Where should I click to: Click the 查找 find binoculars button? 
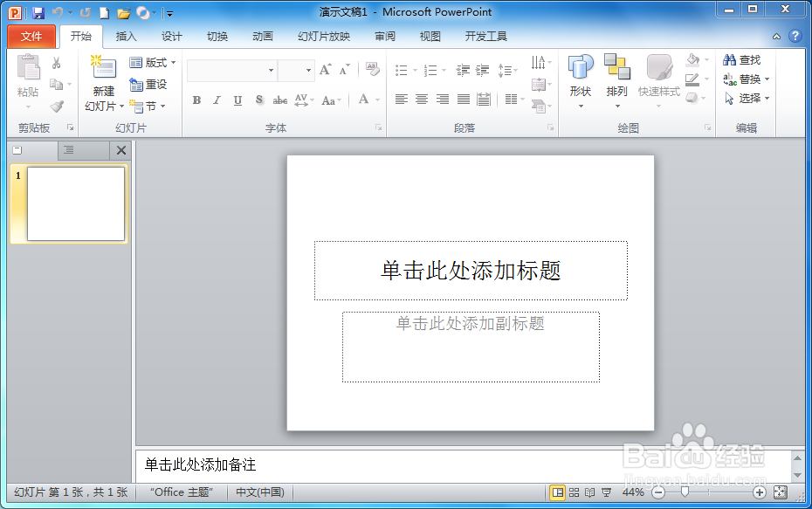click(x=741, y=60)
